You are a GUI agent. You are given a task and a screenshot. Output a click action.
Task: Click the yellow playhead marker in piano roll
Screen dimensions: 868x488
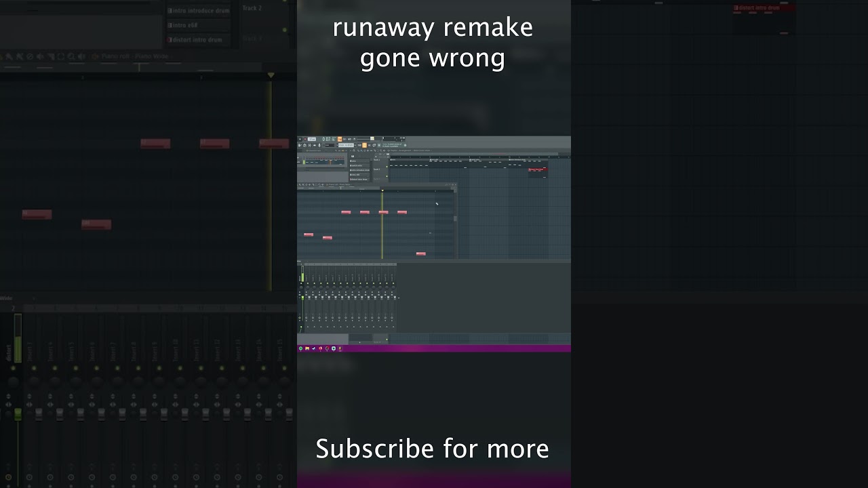(x=382, y=190)
